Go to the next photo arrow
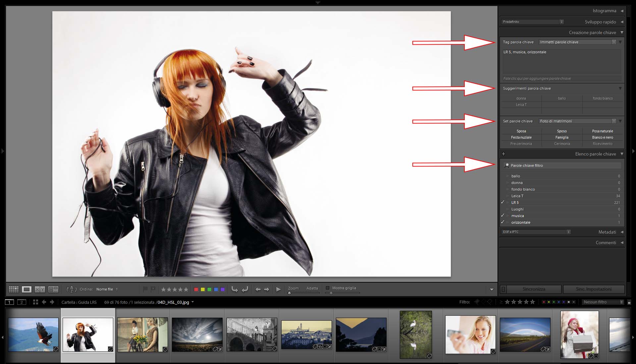Screen dimensions: 636x364 (x=267, y=289)
